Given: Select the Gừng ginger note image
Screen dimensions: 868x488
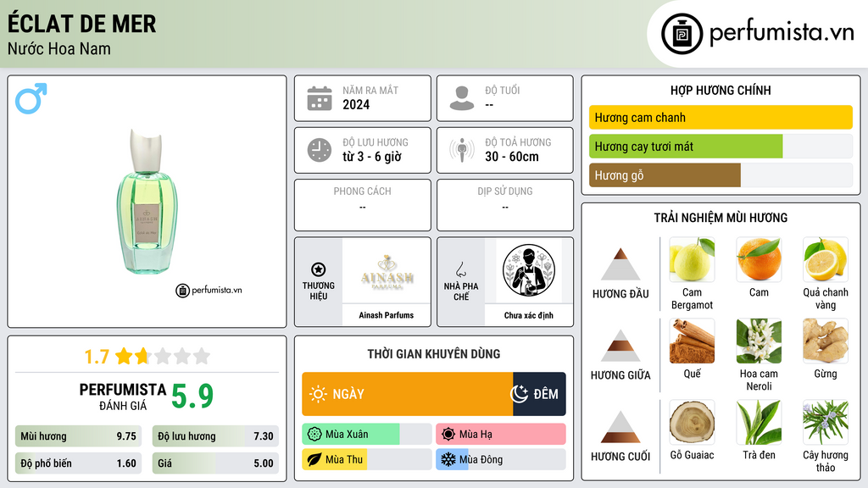Looking at the screenshot, I should point(826,341).
